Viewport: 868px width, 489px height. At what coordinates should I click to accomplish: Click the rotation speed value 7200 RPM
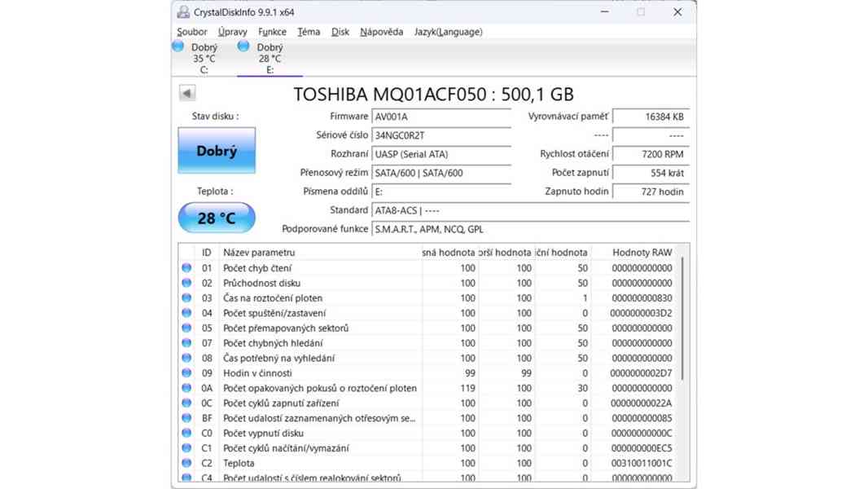tap(651, 154)
